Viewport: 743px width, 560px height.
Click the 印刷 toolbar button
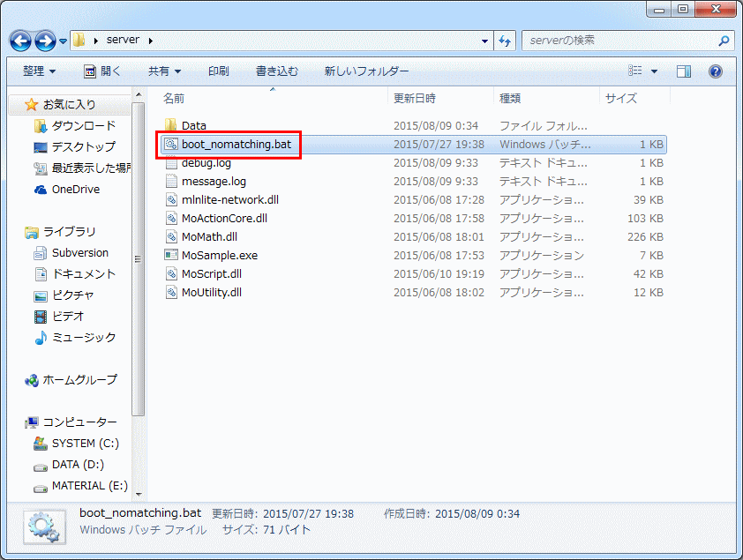tap(219, 71)
